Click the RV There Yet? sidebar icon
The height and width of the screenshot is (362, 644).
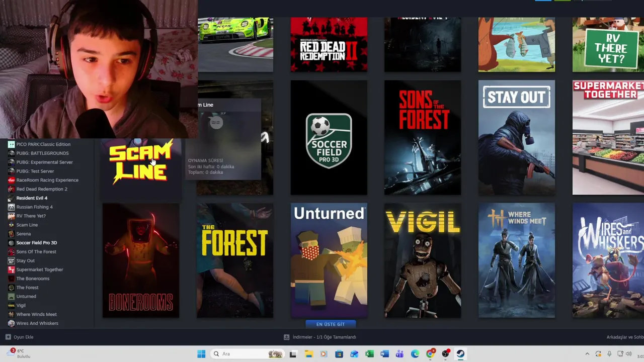(11, 216)
